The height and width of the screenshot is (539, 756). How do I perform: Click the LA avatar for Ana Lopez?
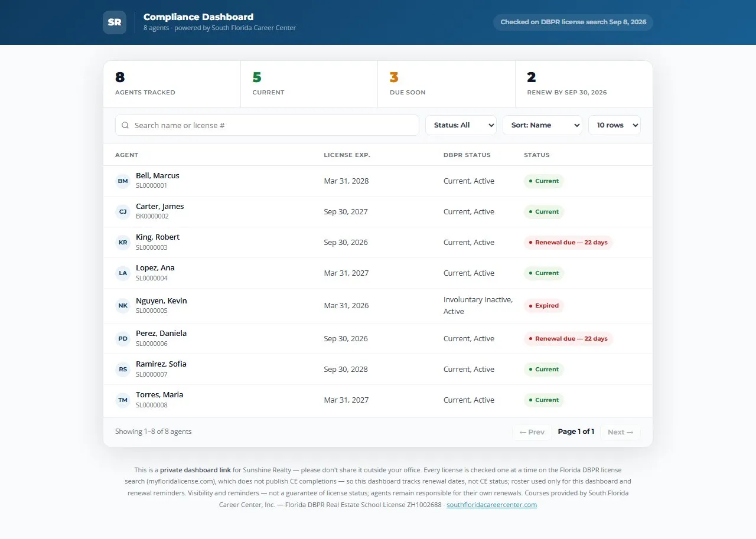pos(122,273)
